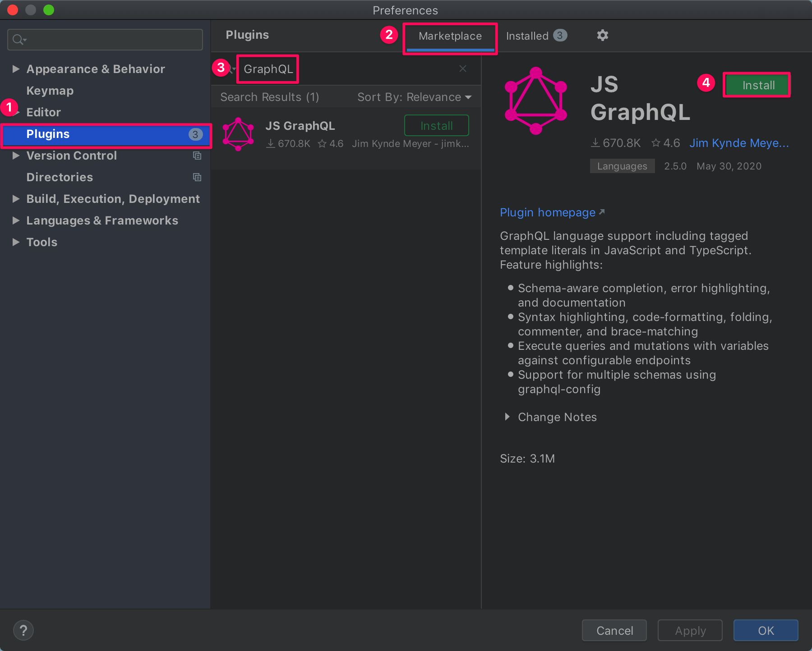Click the green Install button in details

pos(758,85)
